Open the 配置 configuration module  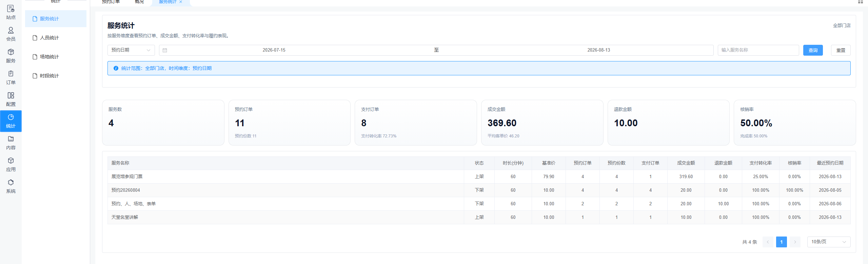click(11, 99)
